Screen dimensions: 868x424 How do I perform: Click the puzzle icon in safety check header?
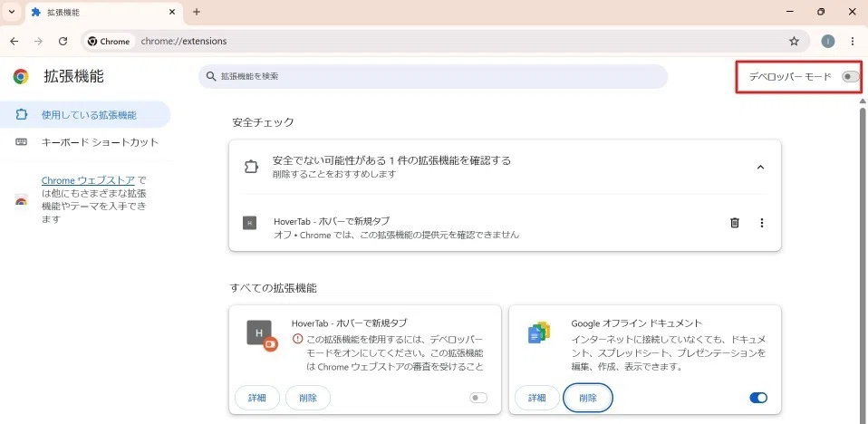[251, 167]
